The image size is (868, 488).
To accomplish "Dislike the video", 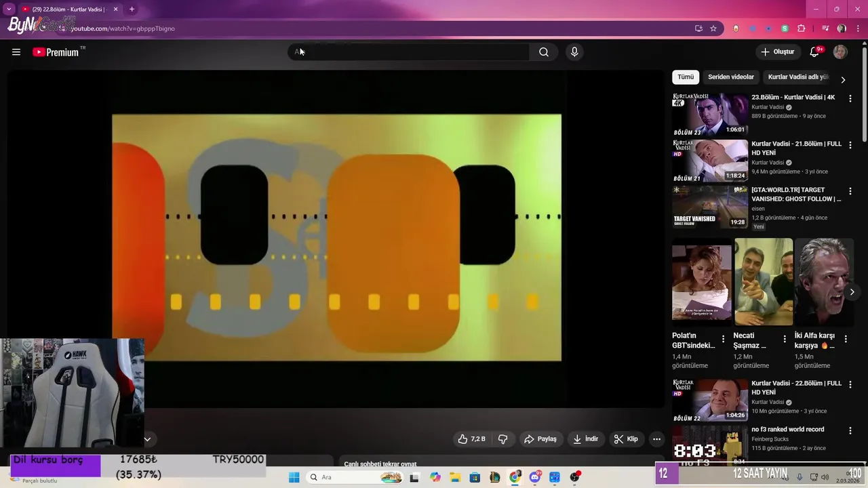I will point(503,439).
